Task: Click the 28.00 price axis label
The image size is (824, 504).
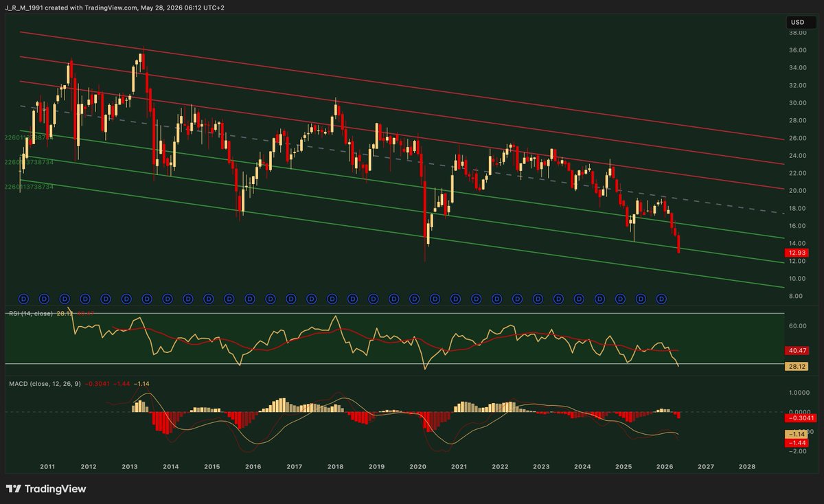Action: (x=797, y=120)
